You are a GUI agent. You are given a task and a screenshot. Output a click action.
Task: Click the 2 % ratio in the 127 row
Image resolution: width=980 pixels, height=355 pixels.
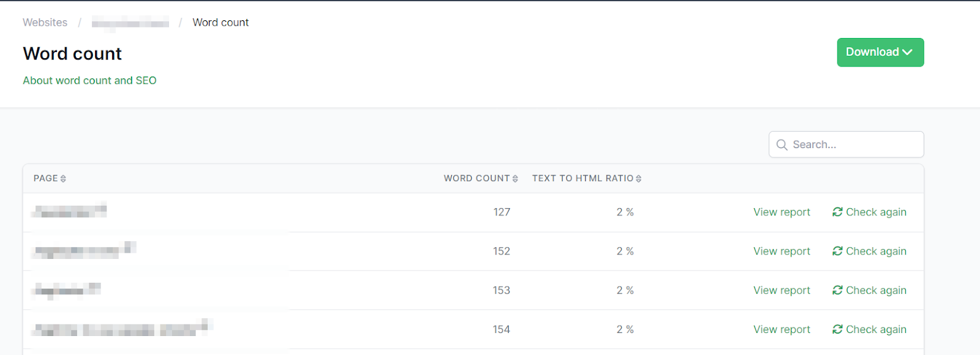coord(625,212)
